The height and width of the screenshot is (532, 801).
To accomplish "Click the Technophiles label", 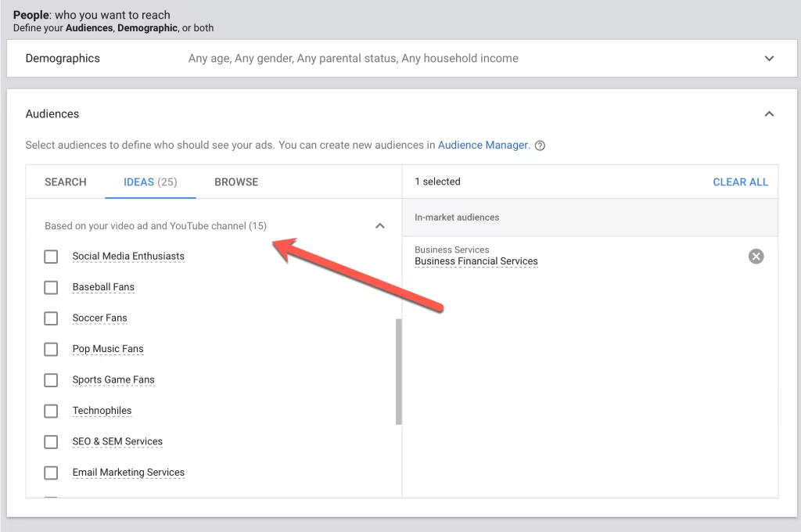I will click(102, 411).
